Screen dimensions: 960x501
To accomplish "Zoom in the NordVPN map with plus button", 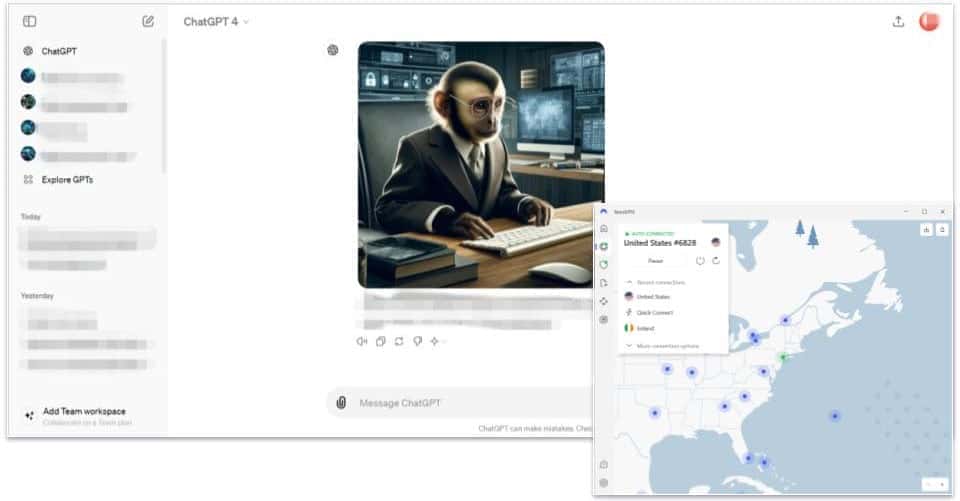I will pos(942,484).
